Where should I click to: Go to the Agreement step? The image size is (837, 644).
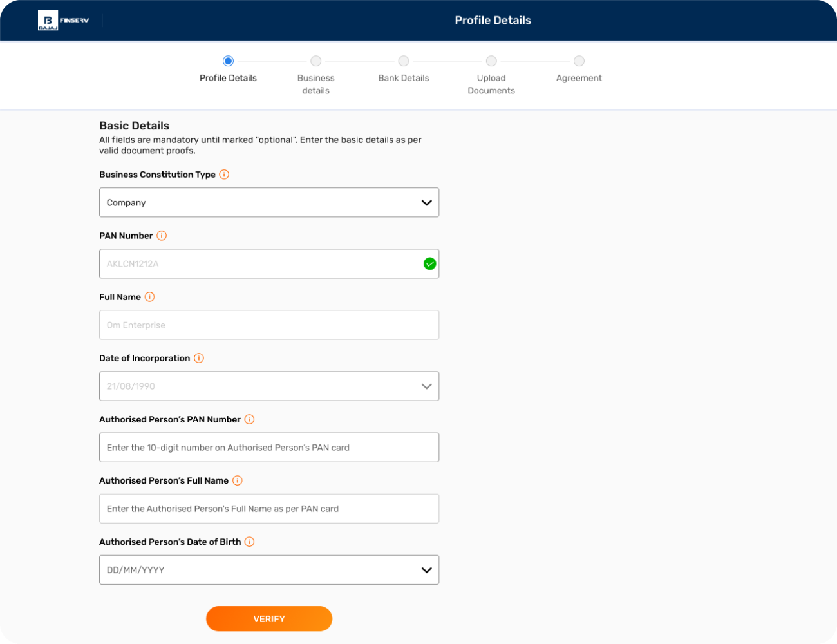pos(579,61)
